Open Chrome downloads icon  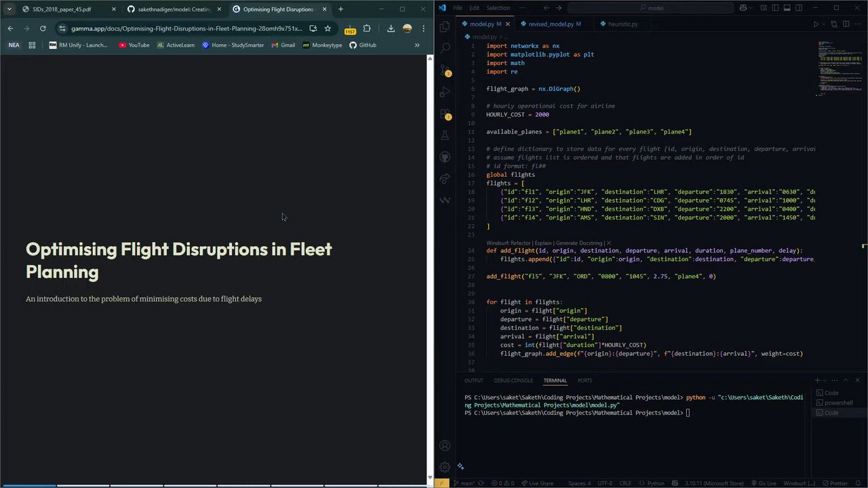(x=391, y=28)
